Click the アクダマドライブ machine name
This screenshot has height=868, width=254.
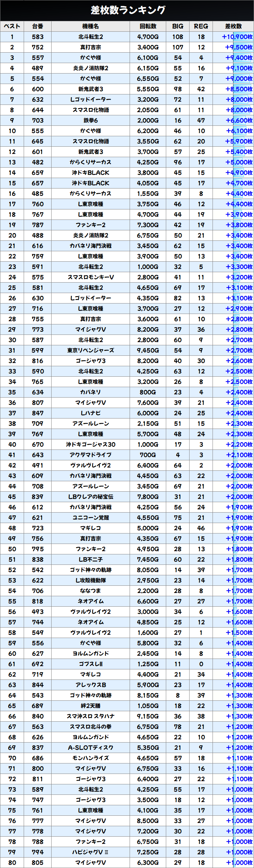(91, 455)
